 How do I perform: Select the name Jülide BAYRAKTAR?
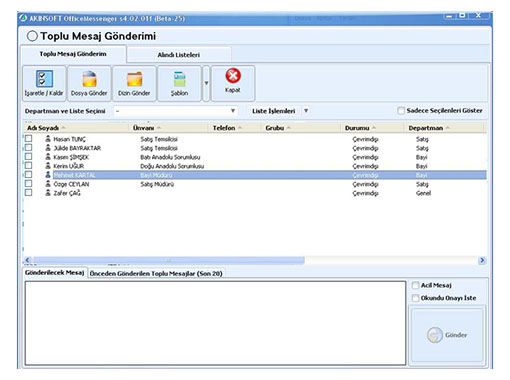[77, 148]
